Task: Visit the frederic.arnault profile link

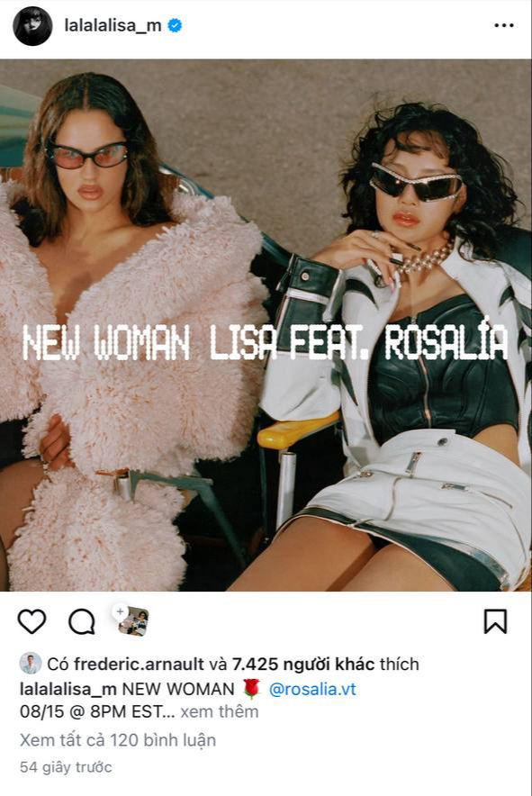Action: (x=140, y=664)
